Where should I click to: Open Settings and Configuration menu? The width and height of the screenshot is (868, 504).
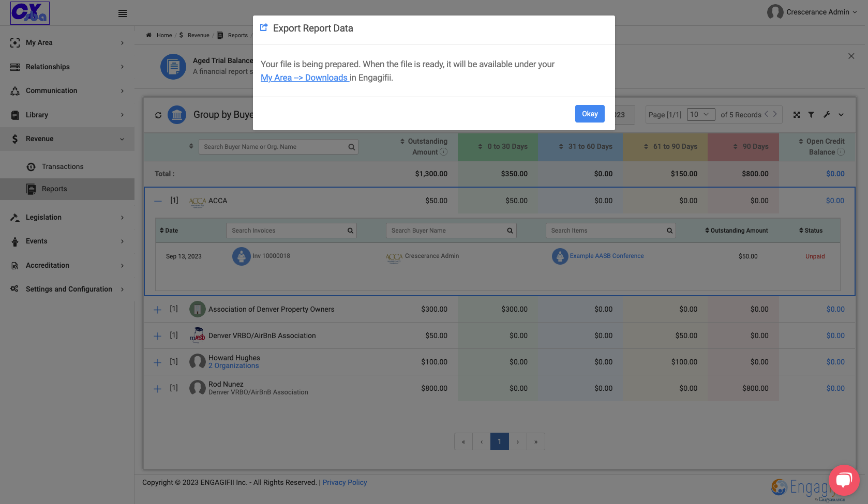(67, 289)
